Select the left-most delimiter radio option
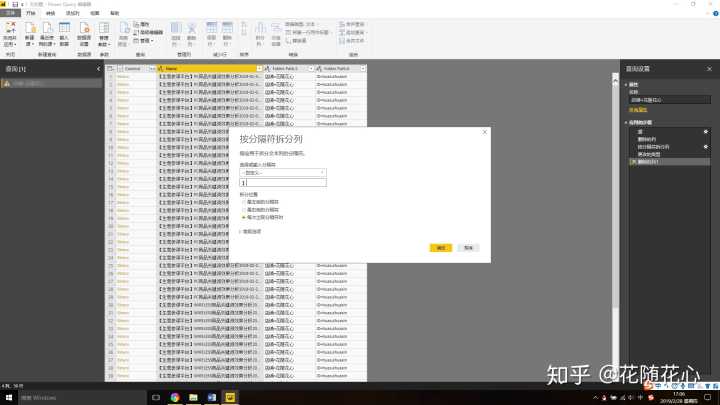 244,202
